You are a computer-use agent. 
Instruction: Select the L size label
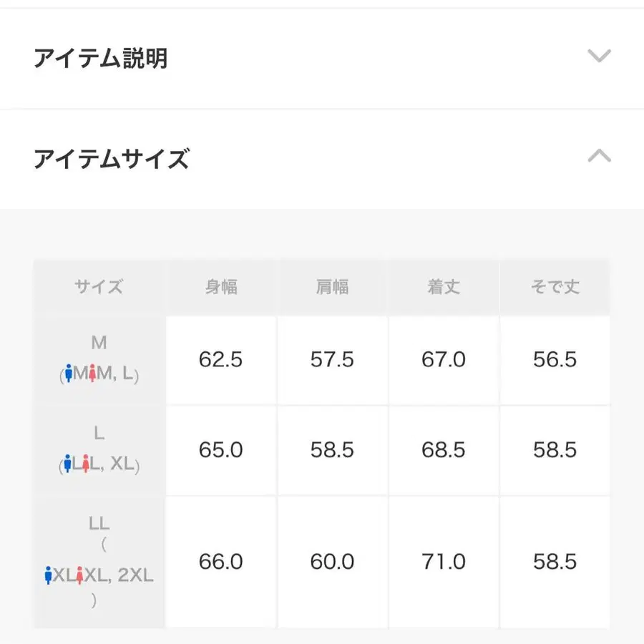click(99, 433)
